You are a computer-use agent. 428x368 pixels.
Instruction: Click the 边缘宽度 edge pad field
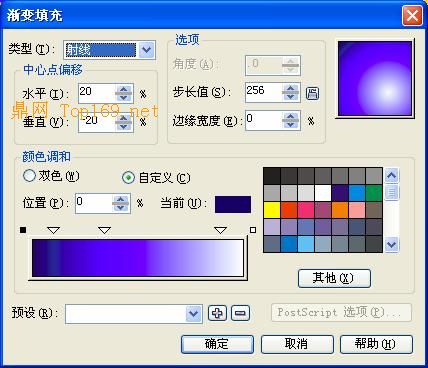(263, 120)
